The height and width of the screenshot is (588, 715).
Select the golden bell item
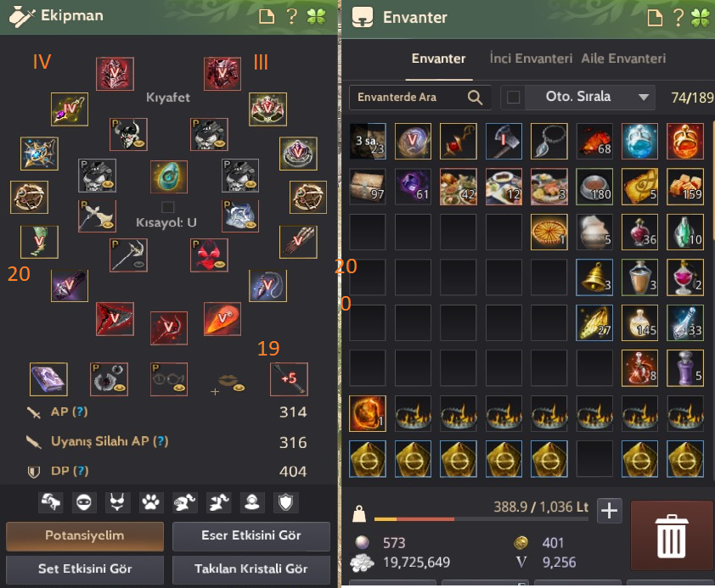(594, 277)
